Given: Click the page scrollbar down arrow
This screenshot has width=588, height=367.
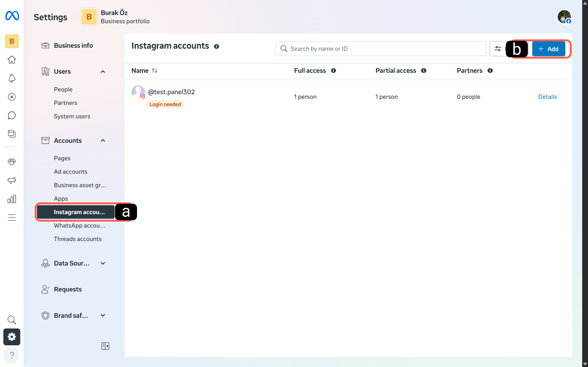Looking at the screenshot, I should (x=585, y=364).
